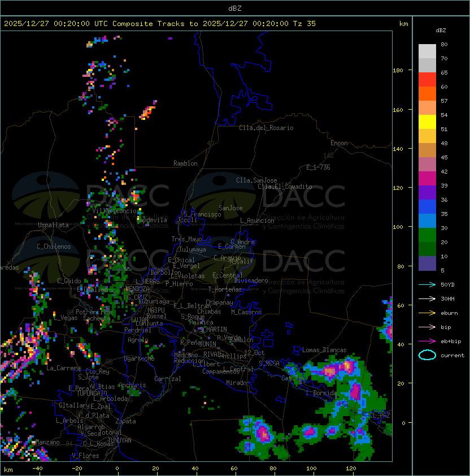Viewport: 470px width, 476px height.
Task: Click the '45' value on the dBZ scale
Action: (x=444, y=157)
